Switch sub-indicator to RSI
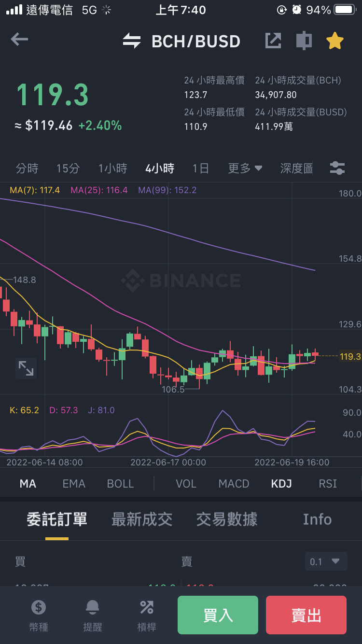The width and height of the screenshot is (362, 644). (328, 483)
